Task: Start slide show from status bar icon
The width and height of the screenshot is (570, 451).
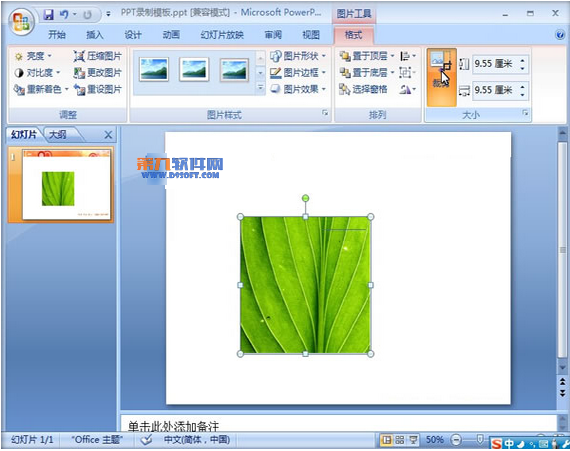Action: [413, 440]
